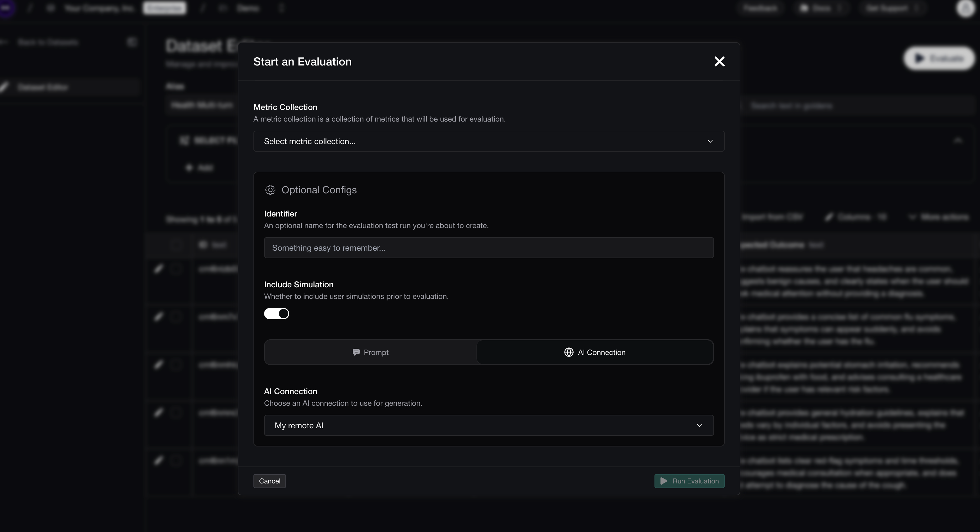Click the Optional Configs gear icon

click(270, 190)
